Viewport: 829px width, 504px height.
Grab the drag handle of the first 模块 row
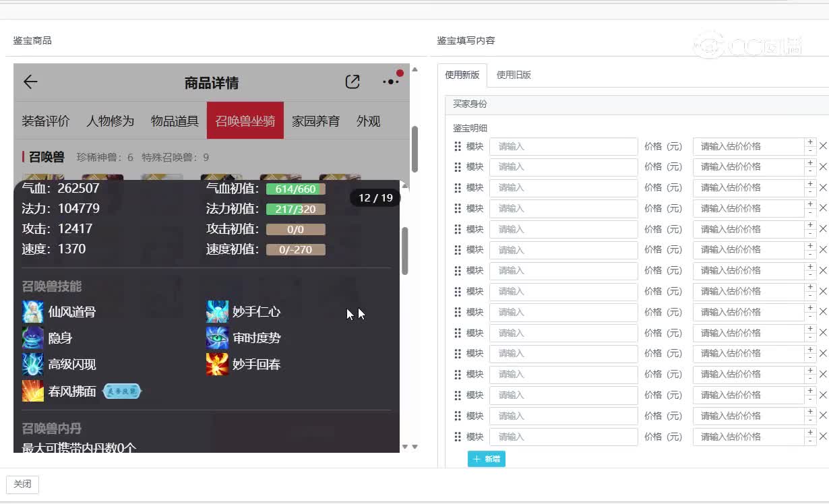point(458,146)
